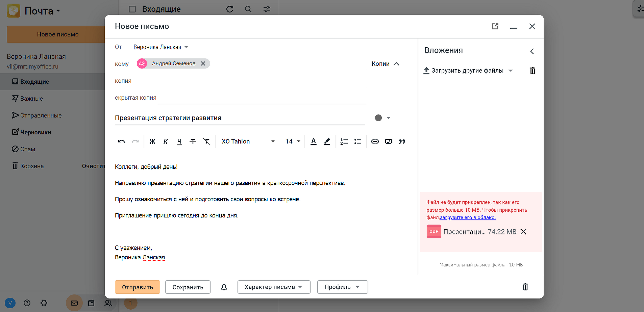Image resolution: width=644 pixels, height=312 pixels.
Task: Open the Профиль dropdown
Action: click(342, 287)
